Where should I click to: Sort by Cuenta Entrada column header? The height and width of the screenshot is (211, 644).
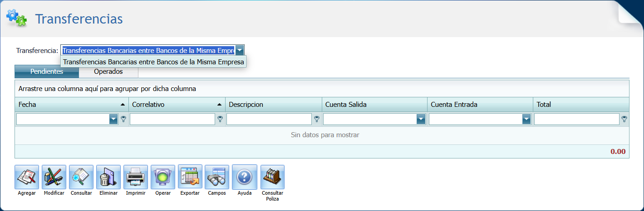[480, 105]
